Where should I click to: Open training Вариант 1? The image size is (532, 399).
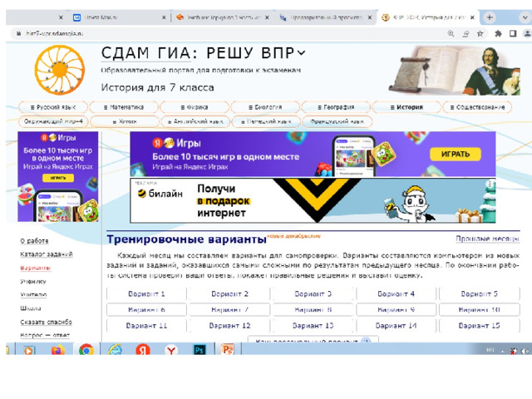[x=146, y=293]
